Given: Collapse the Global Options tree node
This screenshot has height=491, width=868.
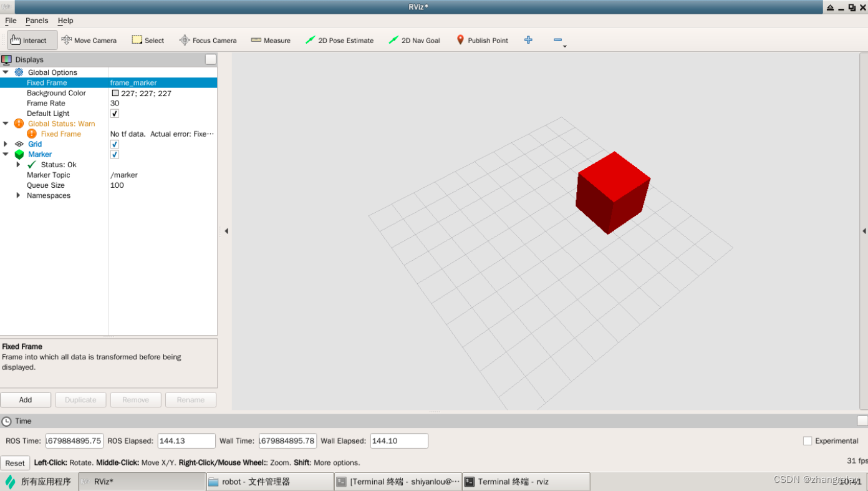Looking at the screenshot, I should click(x=6, y=72).
